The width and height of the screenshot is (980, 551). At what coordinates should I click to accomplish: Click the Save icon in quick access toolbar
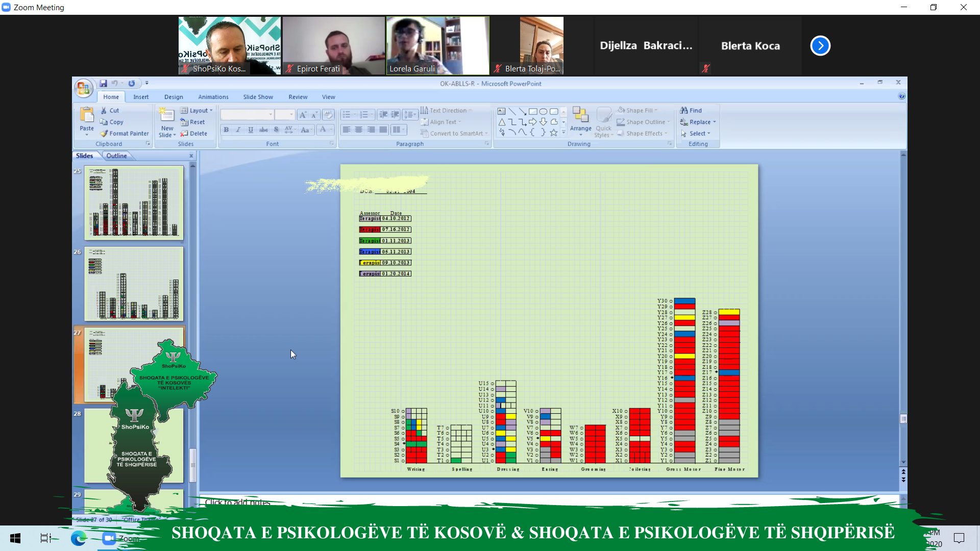click(103, 83)
